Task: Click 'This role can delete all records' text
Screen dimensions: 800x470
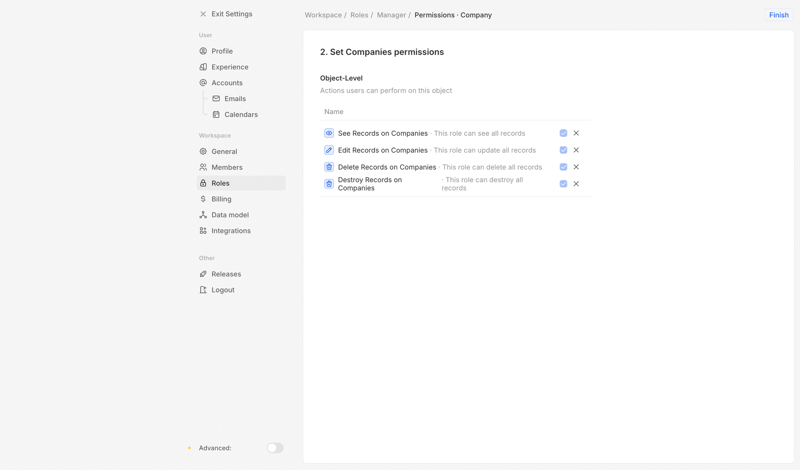Action: point(492,167)
